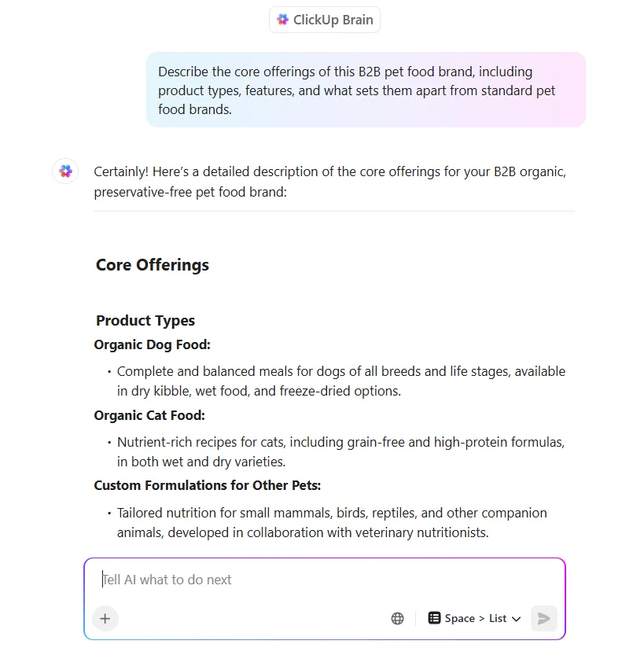Viewport: 644px width, 648px height.
Task: Choose the 'List' context label
Action: click(498, 618)
